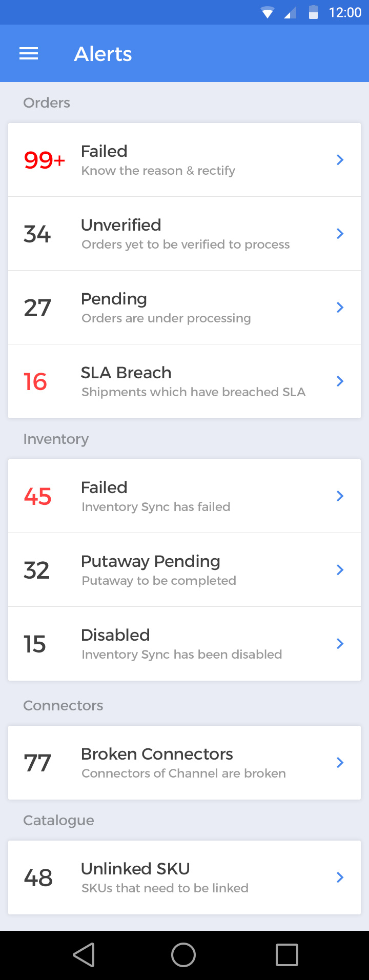This screenshot has width=369, height=980.
Task: Expand the SLA Breach chevron
Action: (x=340, y=381)
